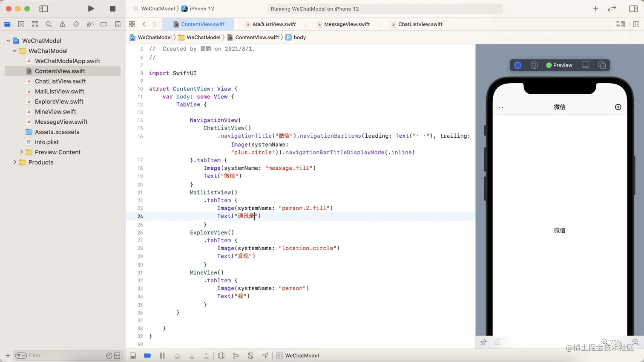This screenshot has width=644, height=362.
Task: Toggle selectable preview mode icon
Action: 534,65
